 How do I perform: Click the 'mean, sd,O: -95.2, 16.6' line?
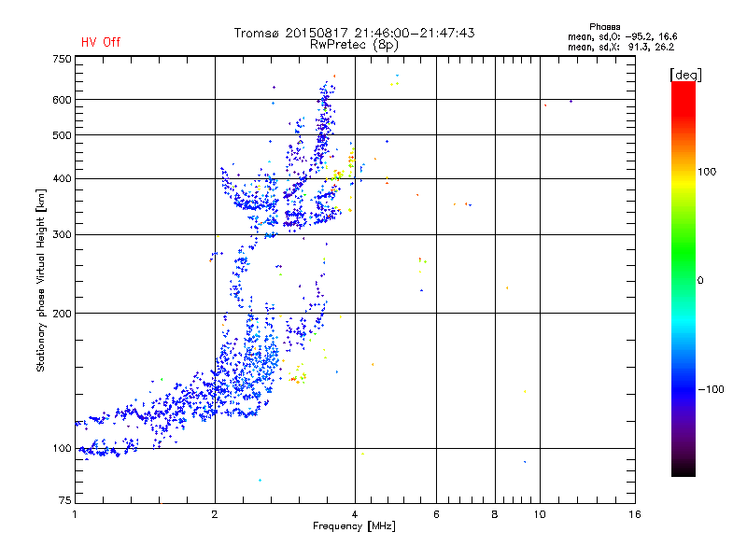(622, 36)
